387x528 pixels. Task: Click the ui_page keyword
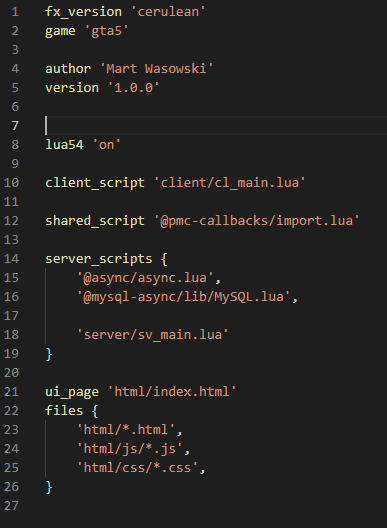click(x=72, y=392)
